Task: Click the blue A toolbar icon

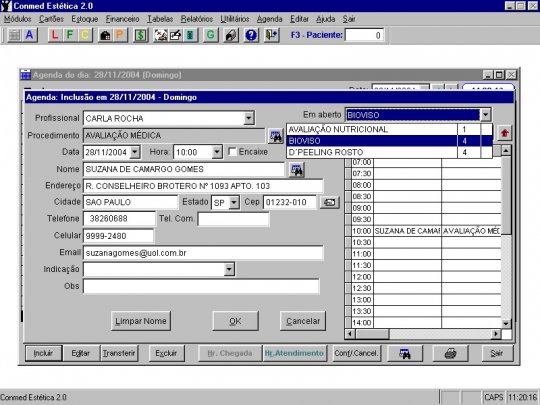Action: point(30,35)
